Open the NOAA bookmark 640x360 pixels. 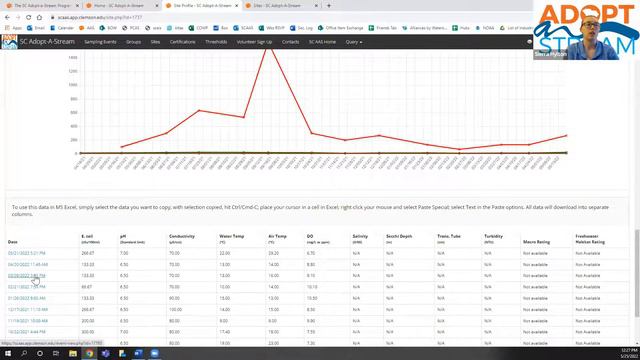(484, 28)
